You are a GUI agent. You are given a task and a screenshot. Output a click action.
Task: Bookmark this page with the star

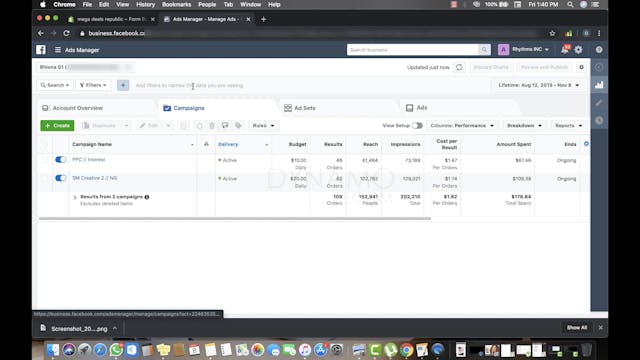552,33
